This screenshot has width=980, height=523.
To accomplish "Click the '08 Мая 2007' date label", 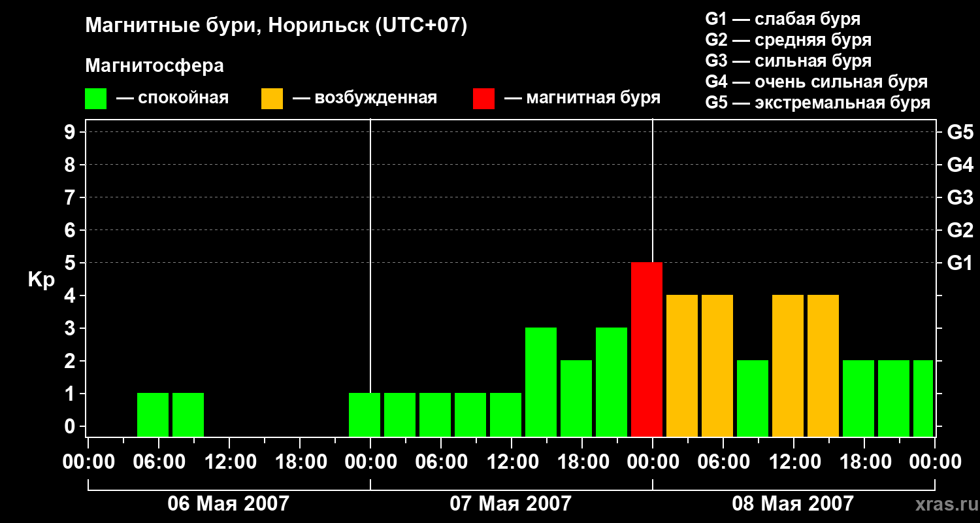I will pos(793,503).
